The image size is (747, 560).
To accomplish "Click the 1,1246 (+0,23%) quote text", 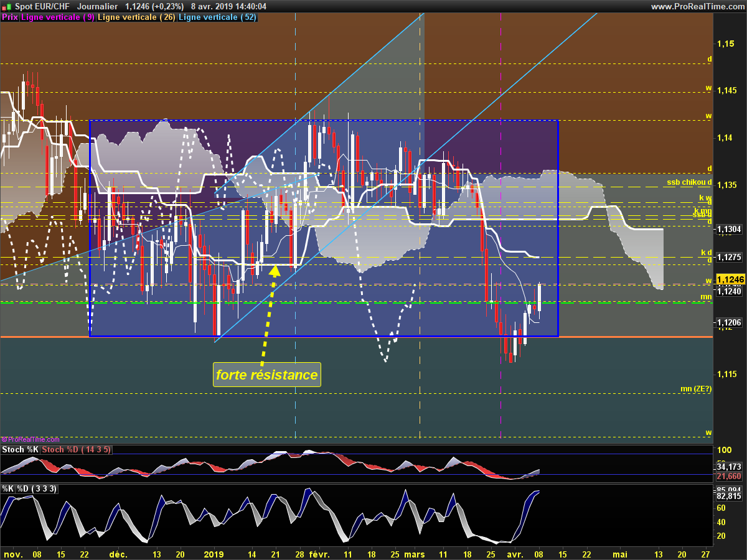I will 154,6.
